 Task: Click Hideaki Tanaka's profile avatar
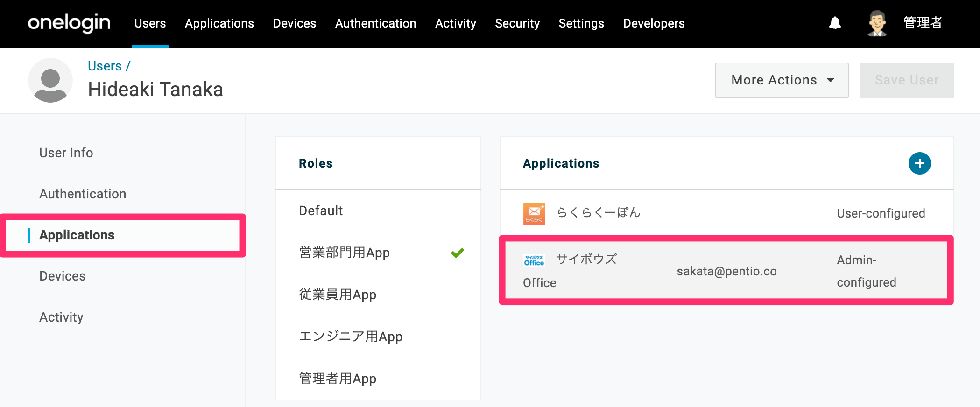click(50, 80)
